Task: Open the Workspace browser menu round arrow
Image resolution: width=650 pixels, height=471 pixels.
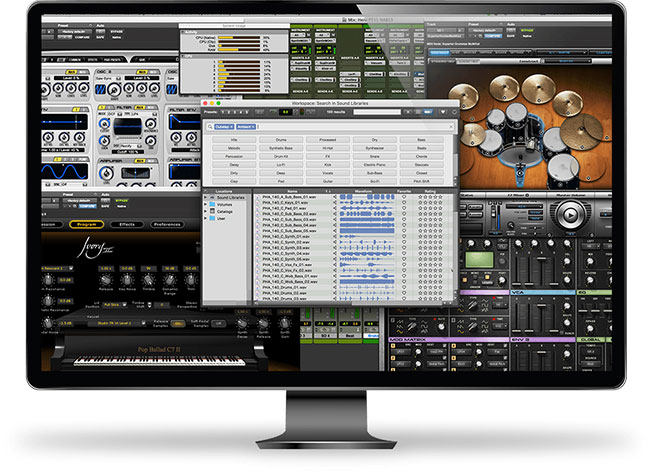Action: pyautogui.click(x=454, y=112)
